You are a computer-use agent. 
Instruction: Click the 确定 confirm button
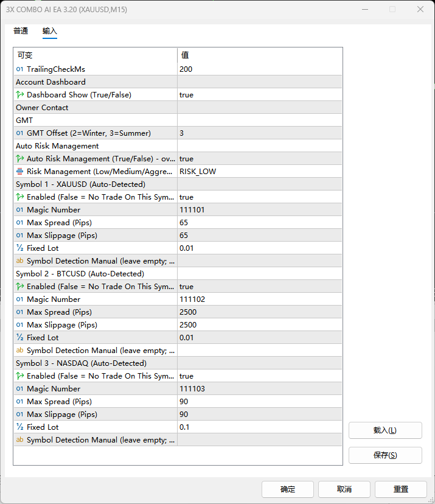[x=288, y=489]
